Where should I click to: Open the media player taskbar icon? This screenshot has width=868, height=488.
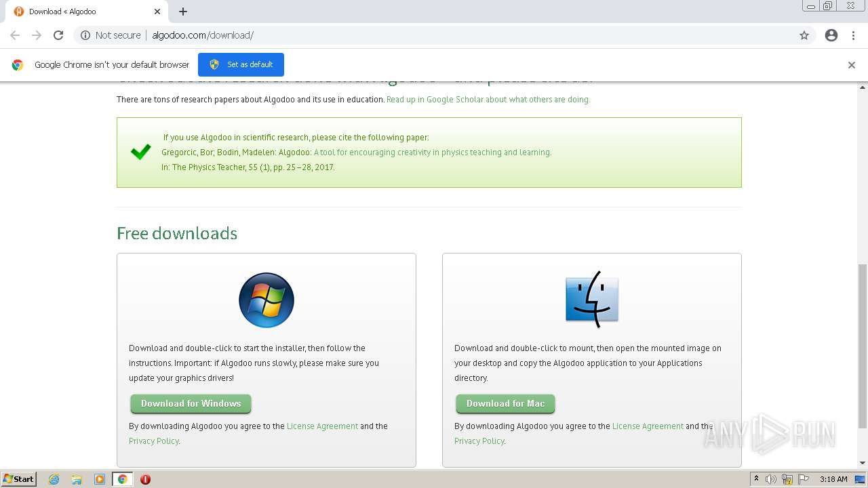(x=100, y=479)
